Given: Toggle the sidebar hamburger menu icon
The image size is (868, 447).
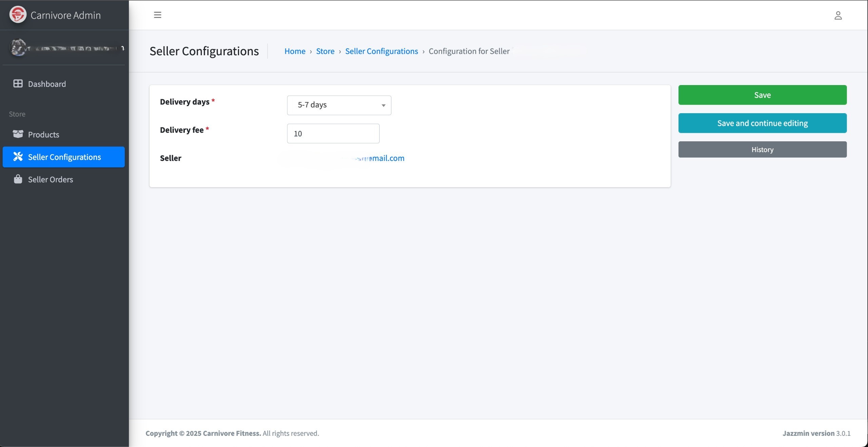Looking at the screenshot, I should 157,15.
